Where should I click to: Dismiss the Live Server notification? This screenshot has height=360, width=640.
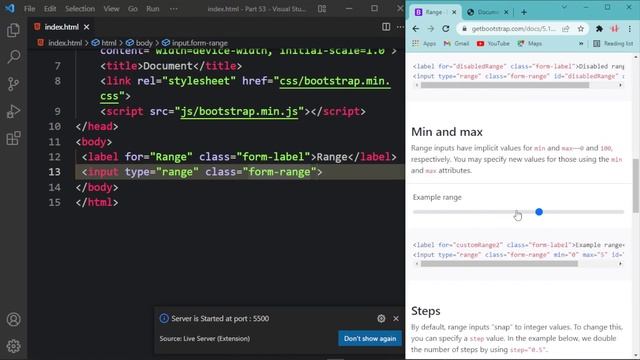pyautogui.click(x=396, y=318)
